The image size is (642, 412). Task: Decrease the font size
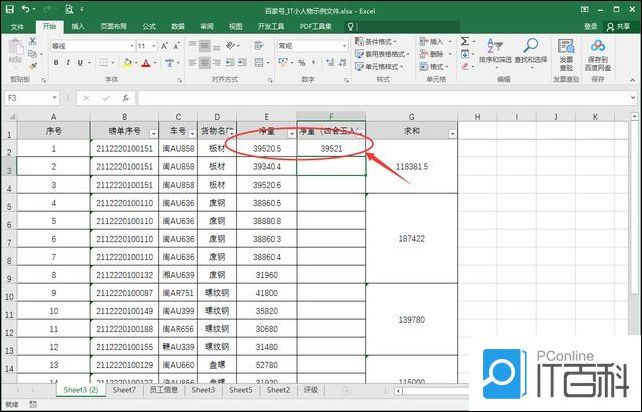tap(176, 46)
